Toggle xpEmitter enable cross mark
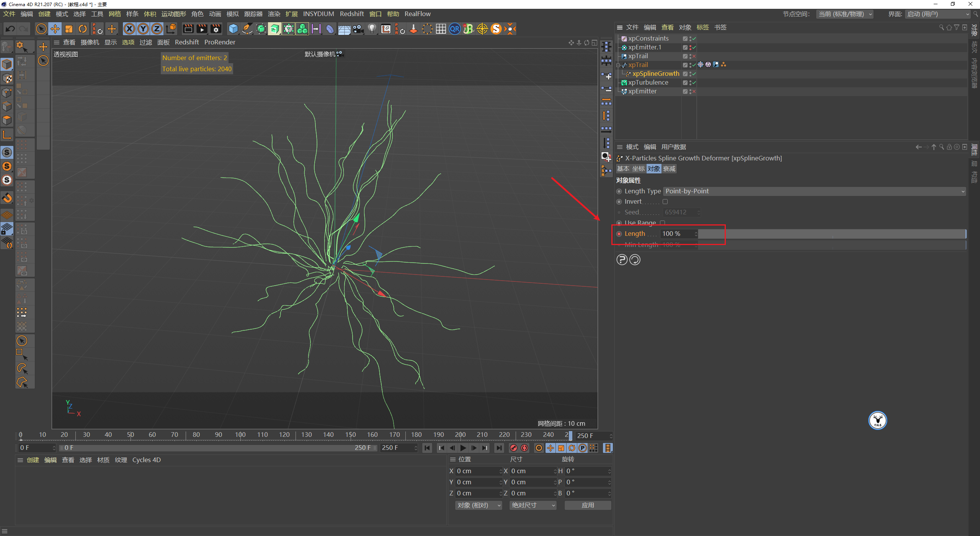Image resolution: width=980 pixels, height=536 pixels. tap(694, 91)
